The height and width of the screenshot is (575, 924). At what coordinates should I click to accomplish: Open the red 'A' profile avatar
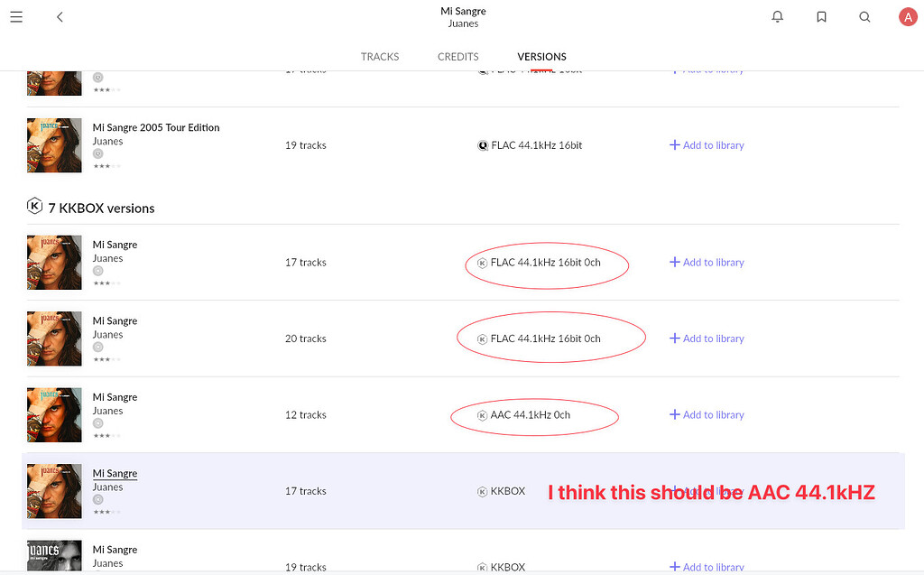pos(908,16)
